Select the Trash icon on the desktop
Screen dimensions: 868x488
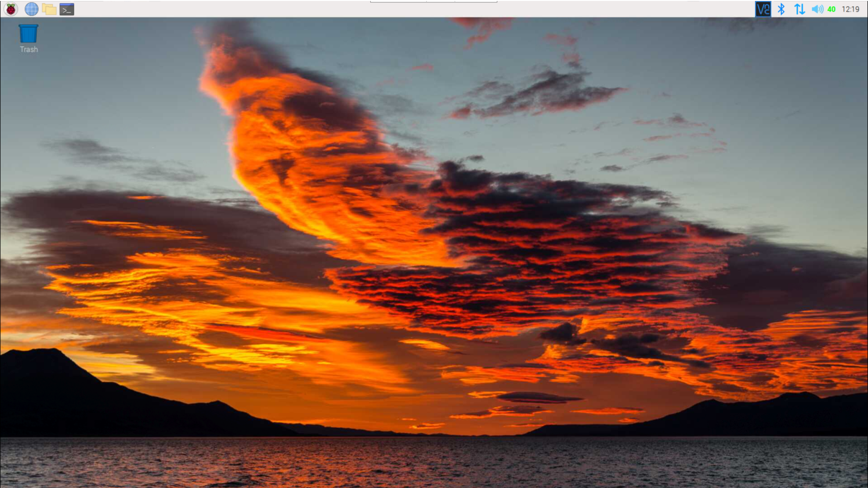pos(28,38)
